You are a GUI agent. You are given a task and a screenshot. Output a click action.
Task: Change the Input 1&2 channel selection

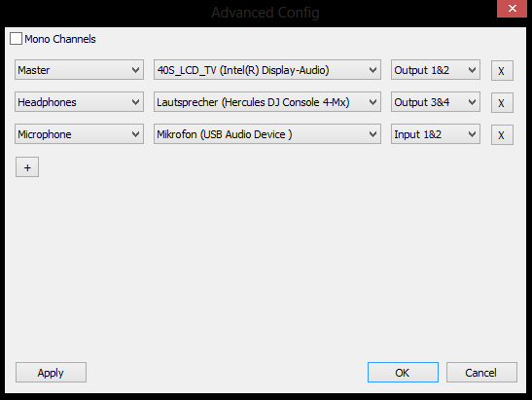click(436, 134)
